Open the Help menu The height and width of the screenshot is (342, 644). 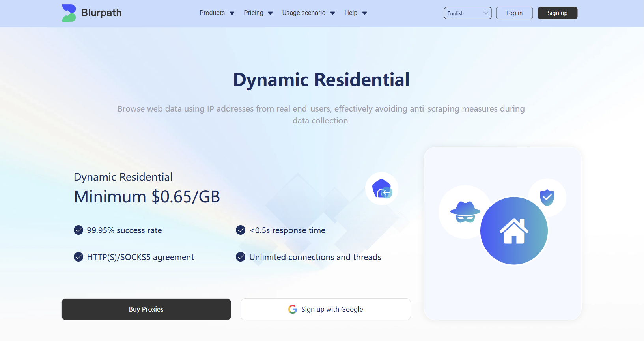coord(351,13)
